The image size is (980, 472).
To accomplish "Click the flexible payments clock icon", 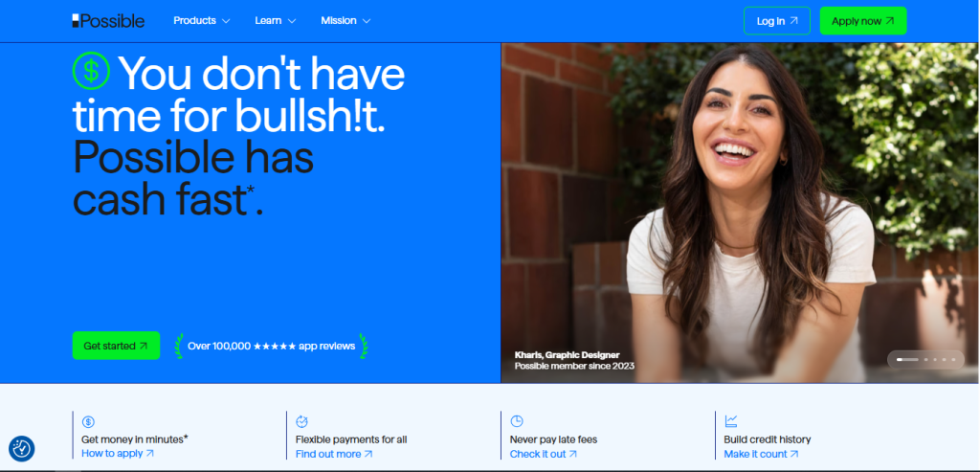I will 301,421.
